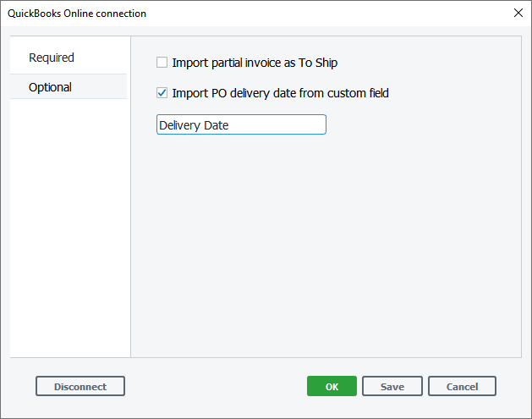
Task: Switch to the Required tab
Action: point(52,58)
